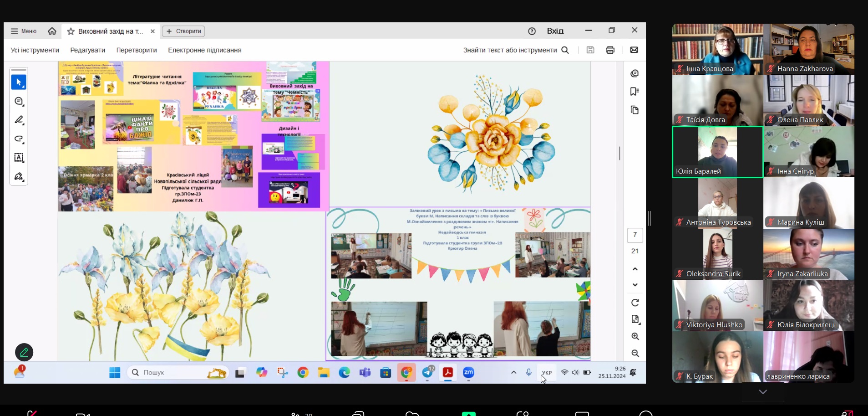
Task: Open the Windows Start menu
Action: (115, 373)
